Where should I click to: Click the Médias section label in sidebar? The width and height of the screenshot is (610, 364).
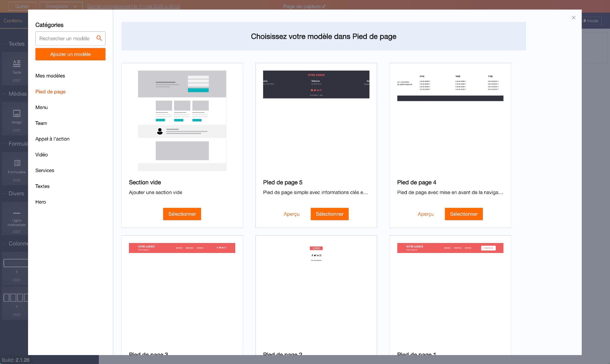pos(18,94)
